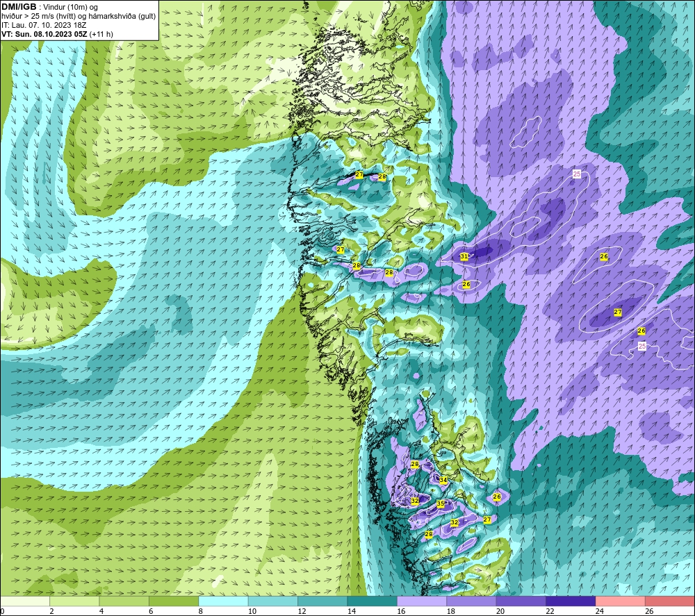Click the 'DMI/IGB : Vindur (10m) og' title line
Viewport: 695px width, 616px height.
tap(50, 7)
